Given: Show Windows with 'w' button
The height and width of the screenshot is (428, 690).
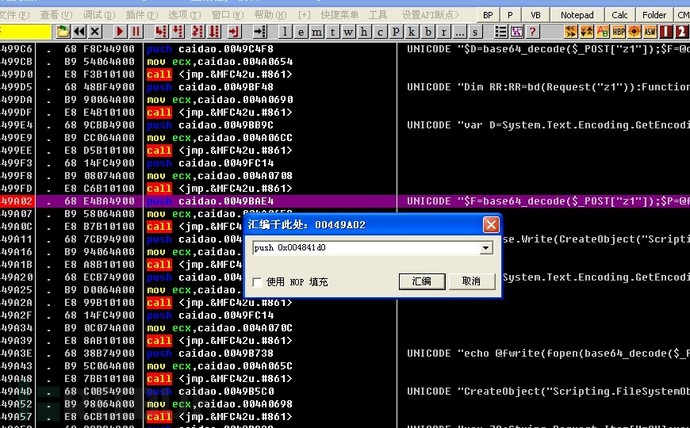Looking at the screenshot, I should coord(349,32).
